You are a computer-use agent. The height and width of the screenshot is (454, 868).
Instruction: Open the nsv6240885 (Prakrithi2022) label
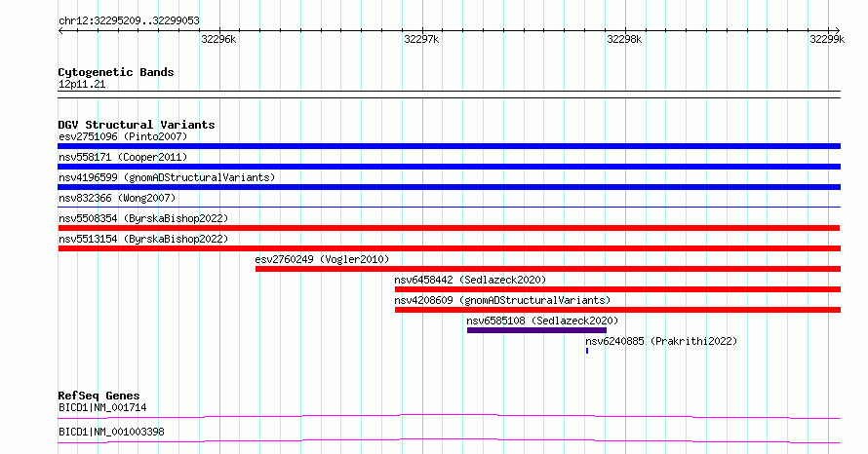coord(661,341)
